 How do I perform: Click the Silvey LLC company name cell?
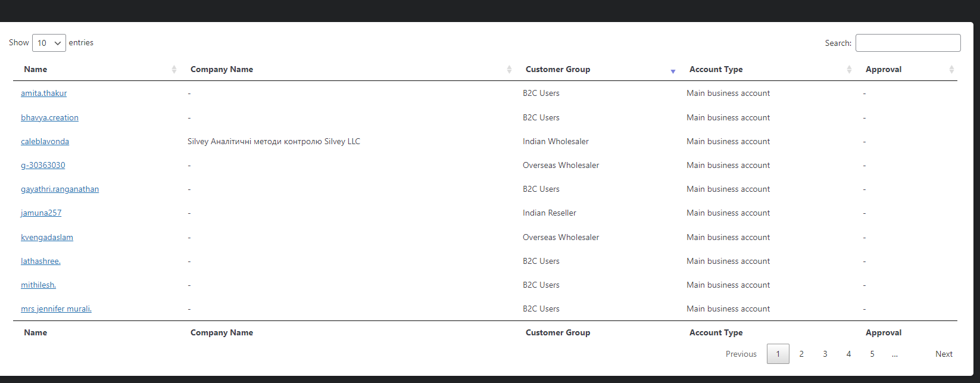point(274,142)
